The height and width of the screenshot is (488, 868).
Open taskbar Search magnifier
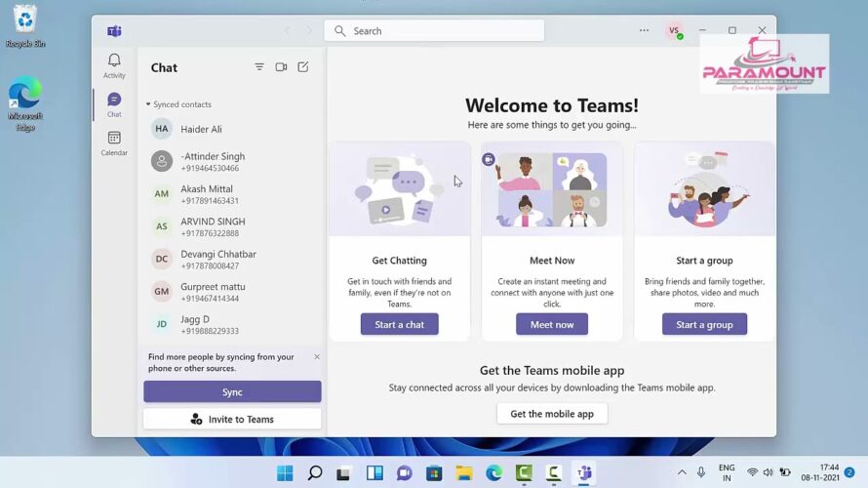coord(314,472)
